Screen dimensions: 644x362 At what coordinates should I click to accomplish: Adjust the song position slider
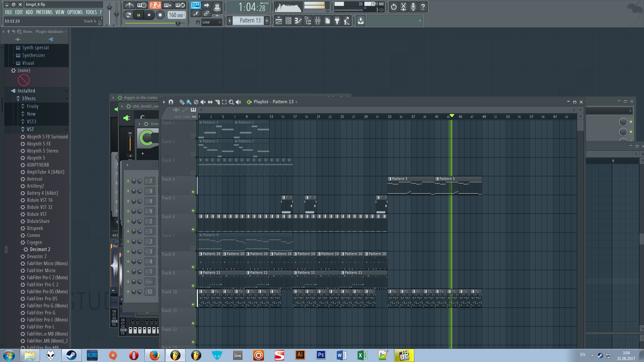pyautogui.click(x=154, y=23)
